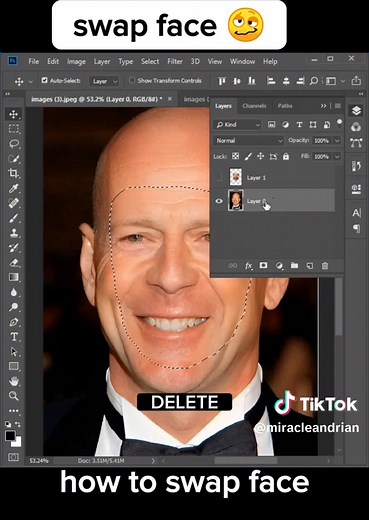The image size is (369, 520).
Task: Toggle Quick Mask mode icon
Action: tap(13, 457)
